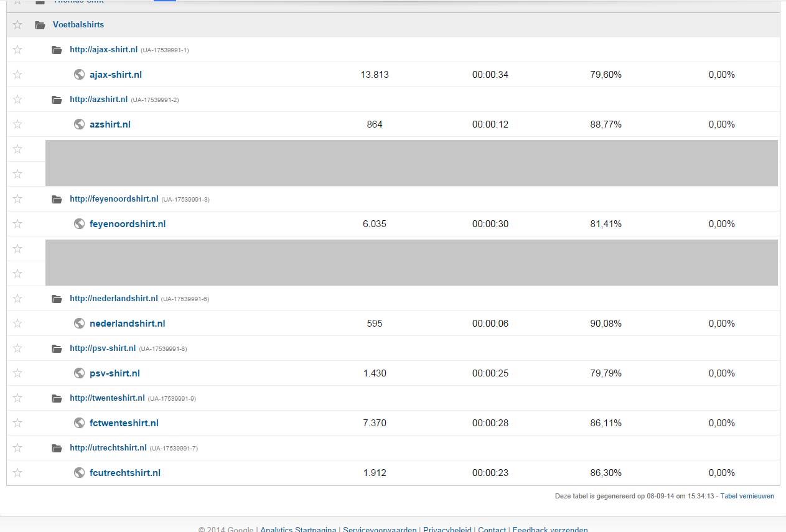
Task: Collapse folder icon of http://ajax-shirt.nl
Action: pos(57,50)
